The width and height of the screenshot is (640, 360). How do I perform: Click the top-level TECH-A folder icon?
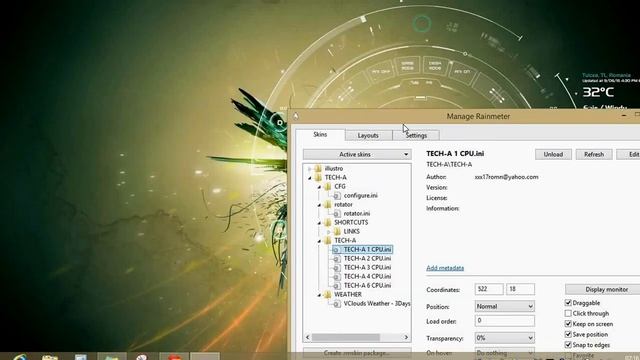(x=318, y=178)
